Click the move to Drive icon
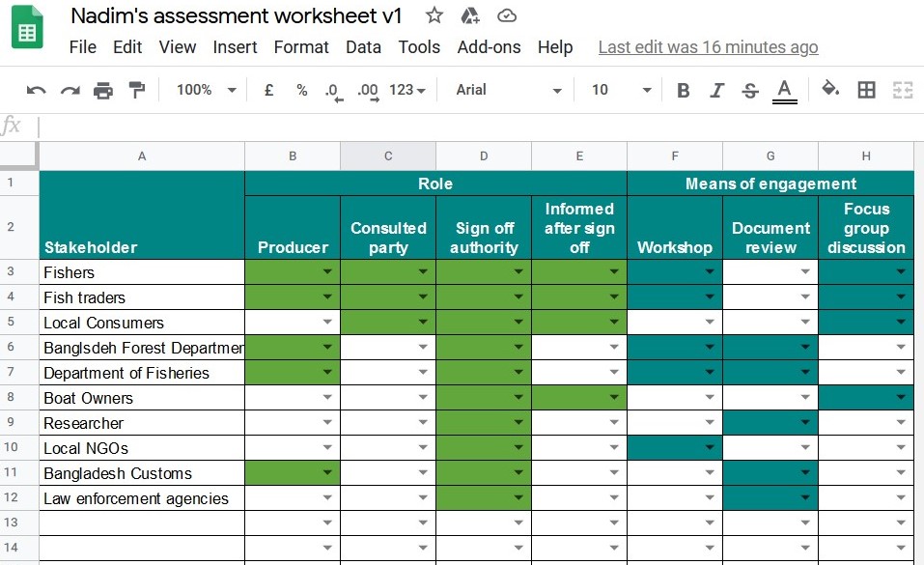Screen dimensions: 924x565 click(470, 15)
